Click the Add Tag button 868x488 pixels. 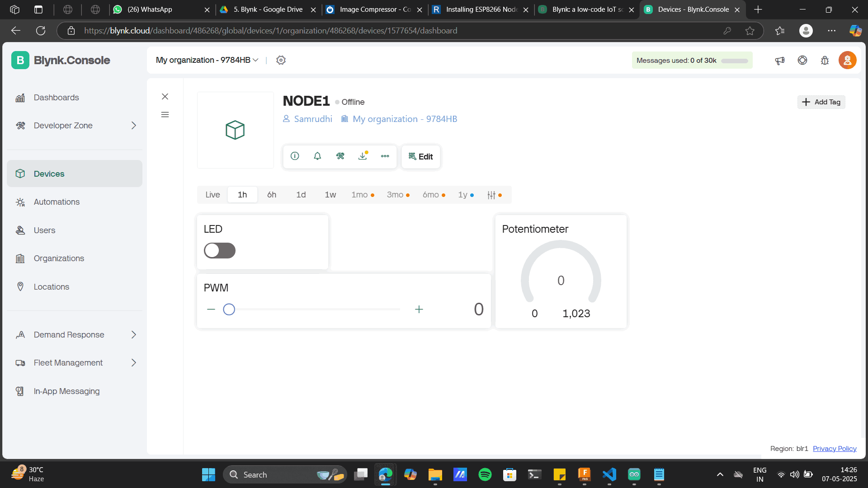[821, 102]
